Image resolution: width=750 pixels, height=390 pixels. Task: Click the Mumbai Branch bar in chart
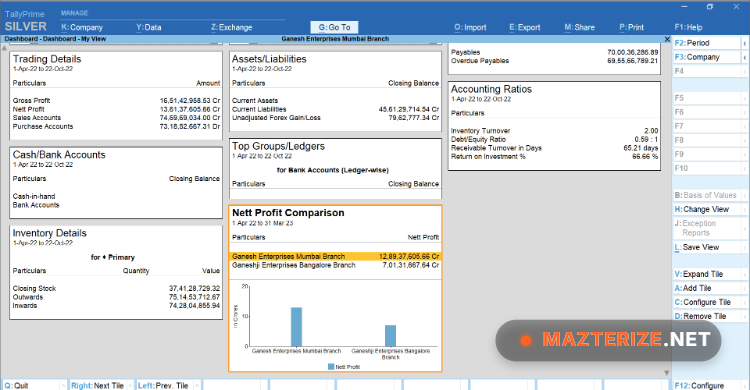point(297,327)
